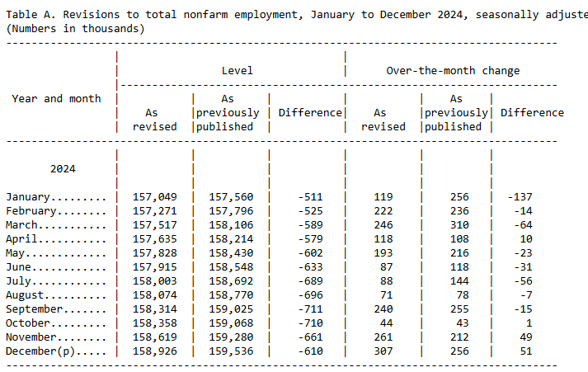Select the 'December(p)' row label

(x=56, y=351)
